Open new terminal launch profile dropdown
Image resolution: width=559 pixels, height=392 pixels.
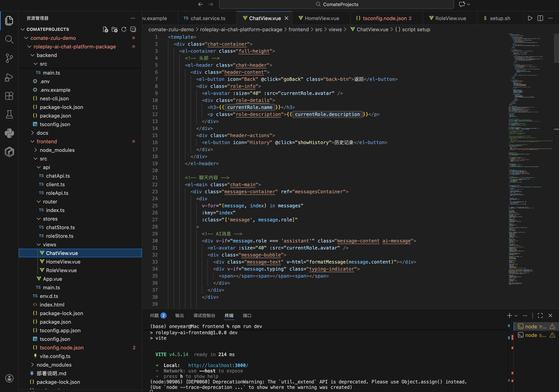pos(516,316)
